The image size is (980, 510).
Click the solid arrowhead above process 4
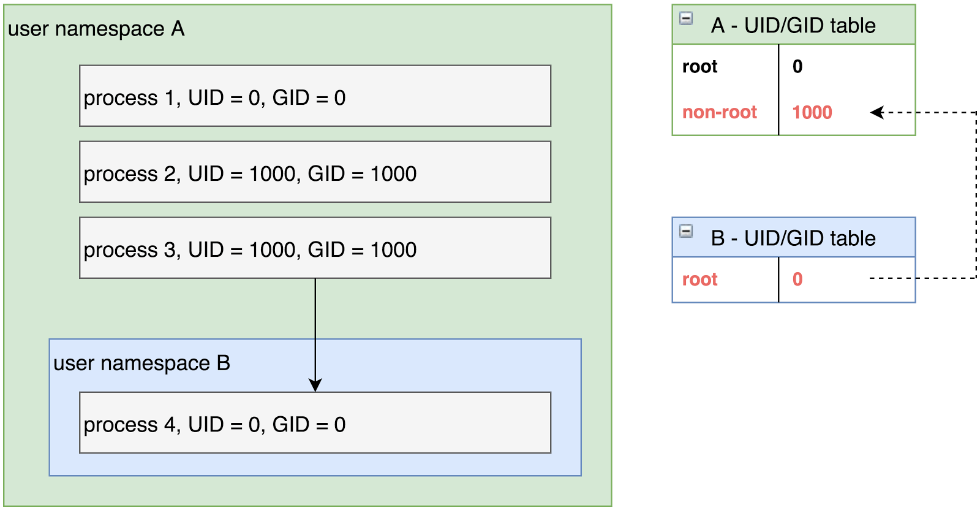[315, 385]
